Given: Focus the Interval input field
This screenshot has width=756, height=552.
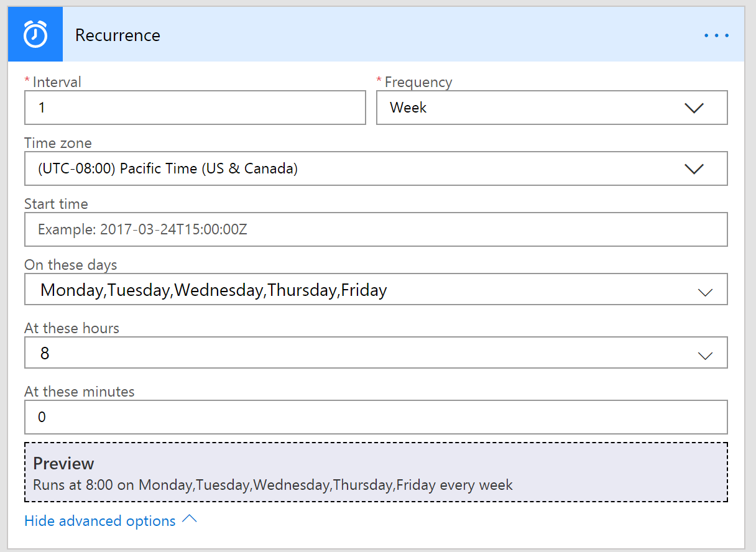Looking at the screenshot, I should tap(195, 108).
